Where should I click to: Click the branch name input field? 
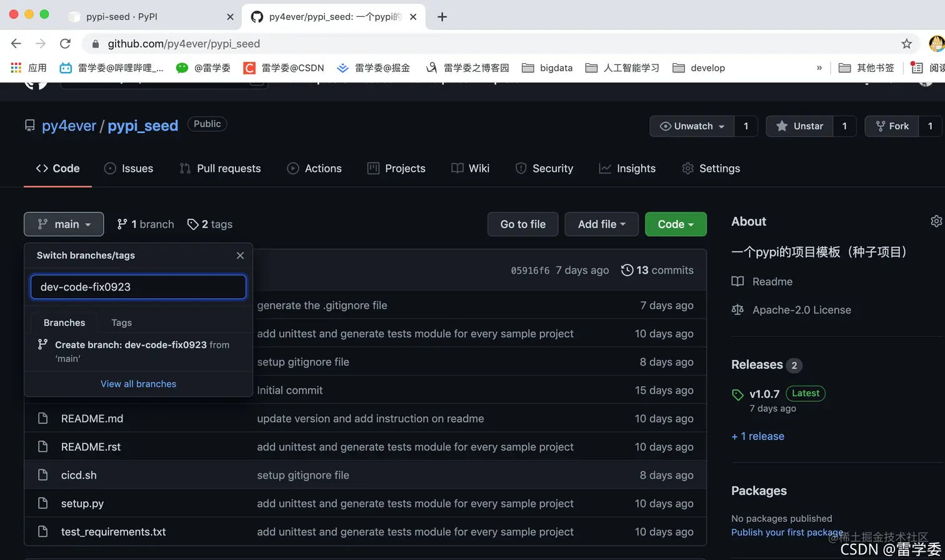(138, 287)
